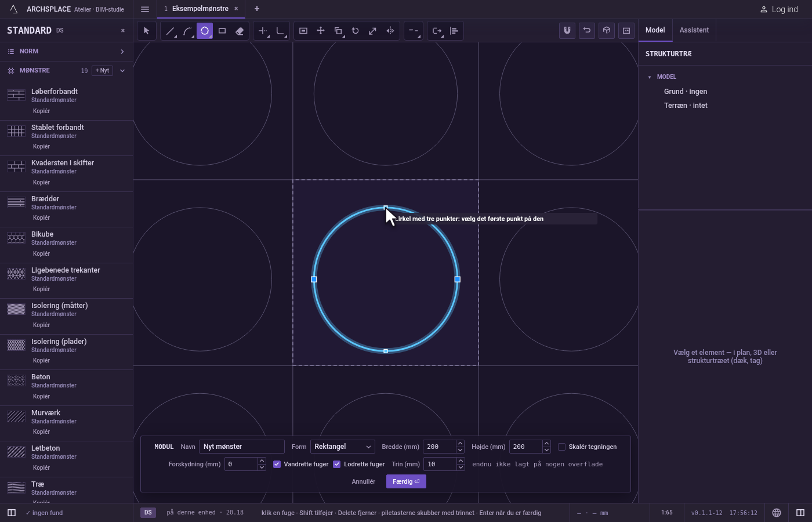Toggle the Vandrette fuger checkbox
Image resolution: width=812 pixels, height=522 pixels.
(277, 464)
